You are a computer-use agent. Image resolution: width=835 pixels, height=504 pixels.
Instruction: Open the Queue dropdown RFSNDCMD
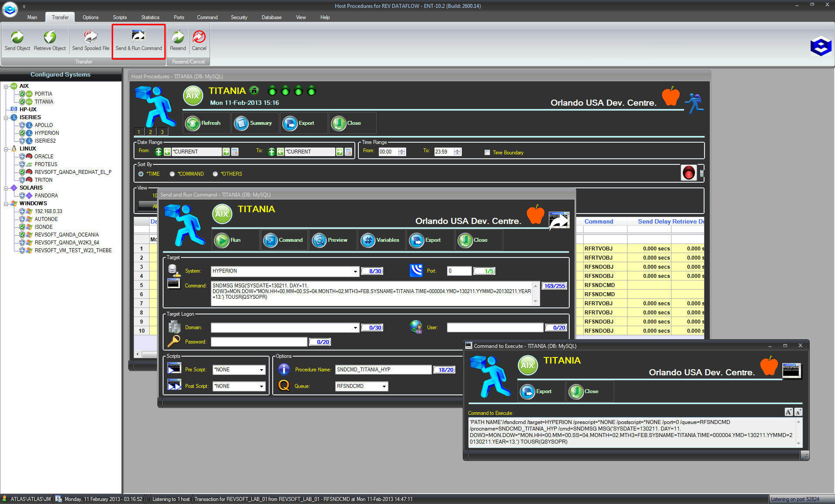(x=384, y=386)
